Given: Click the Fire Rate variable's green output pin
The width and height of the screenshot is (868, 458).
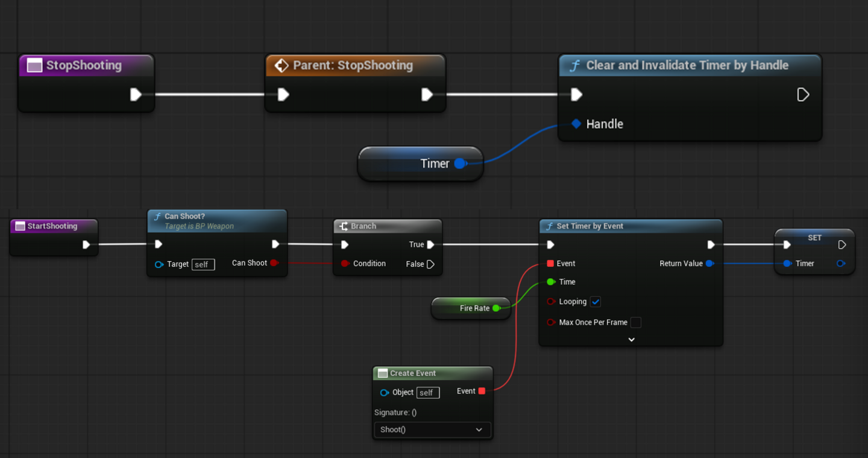Looking at the screenshot, I should (496, 308).
